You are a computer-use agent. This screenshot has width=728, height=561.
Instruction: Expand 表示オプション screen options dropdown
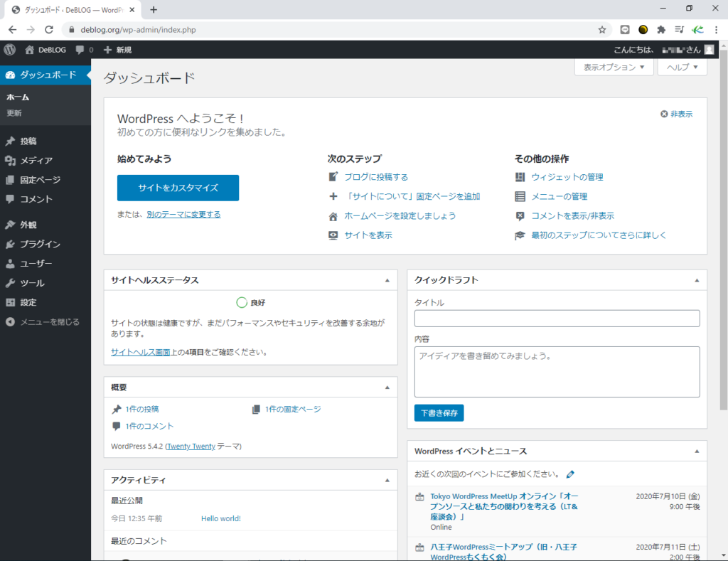614,68
